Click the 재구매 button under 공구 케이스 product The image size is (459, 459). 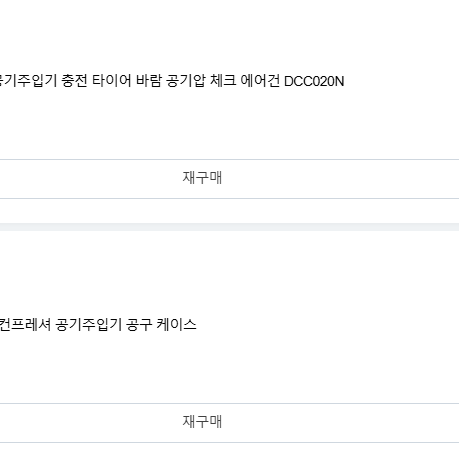pos(202,422)
